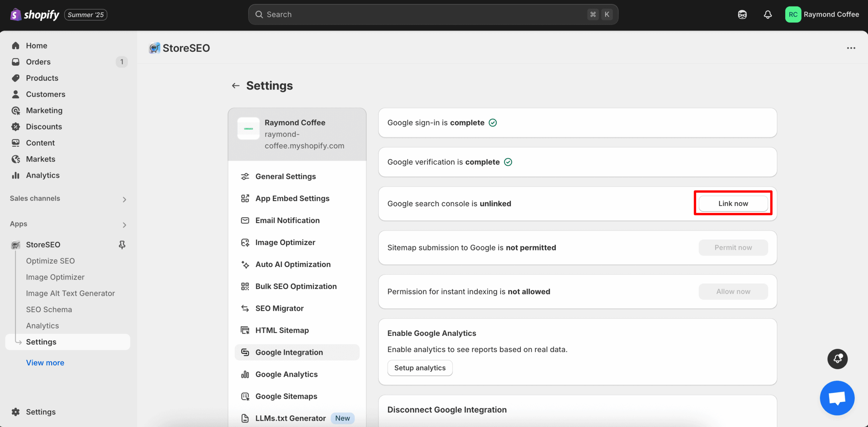Click the Raymond Coffee store thumbnail
The image size is (868, 427).
coord(249,129)
